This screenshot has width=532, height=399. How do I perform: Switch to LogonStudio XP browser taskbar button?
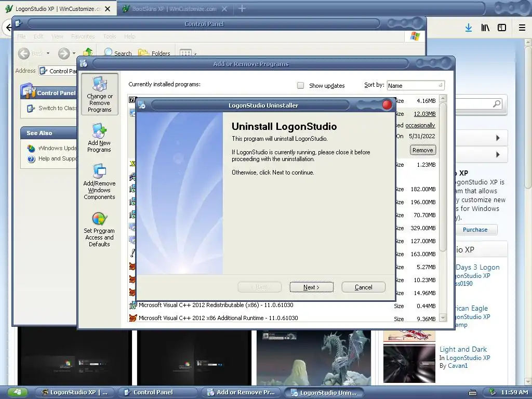coord(75,392)
